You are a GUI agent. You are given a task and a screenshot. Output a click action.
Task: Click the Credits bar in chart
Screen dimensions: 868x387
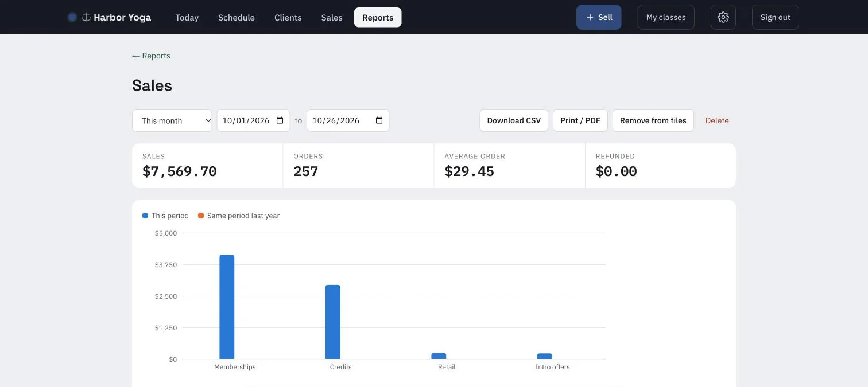coord(333,322)
